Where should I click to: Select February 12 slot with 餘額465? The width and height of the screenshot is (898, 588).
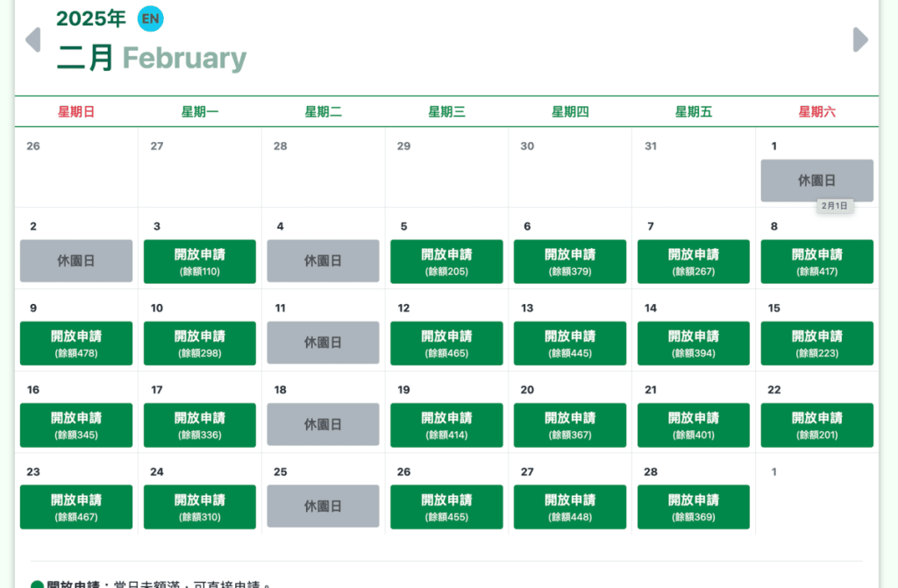click(x=446, y=343)
